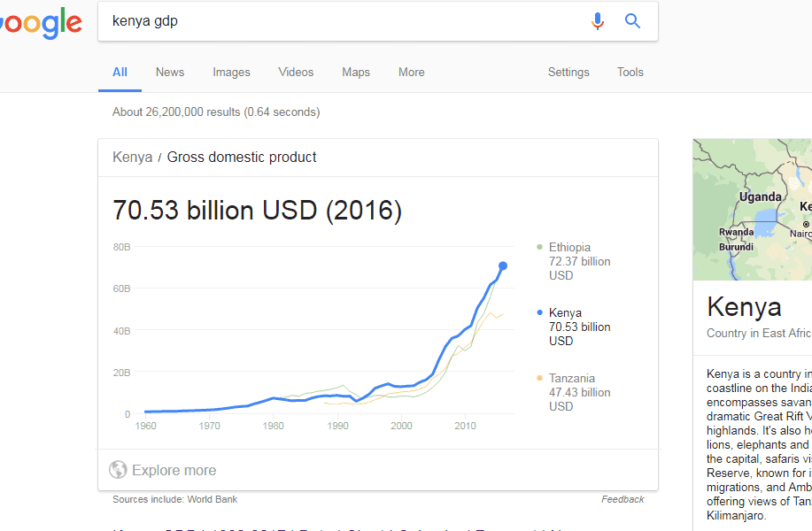812x531 pixels.
Task: Switch to the Maps tab
Action: coord(356,73)
